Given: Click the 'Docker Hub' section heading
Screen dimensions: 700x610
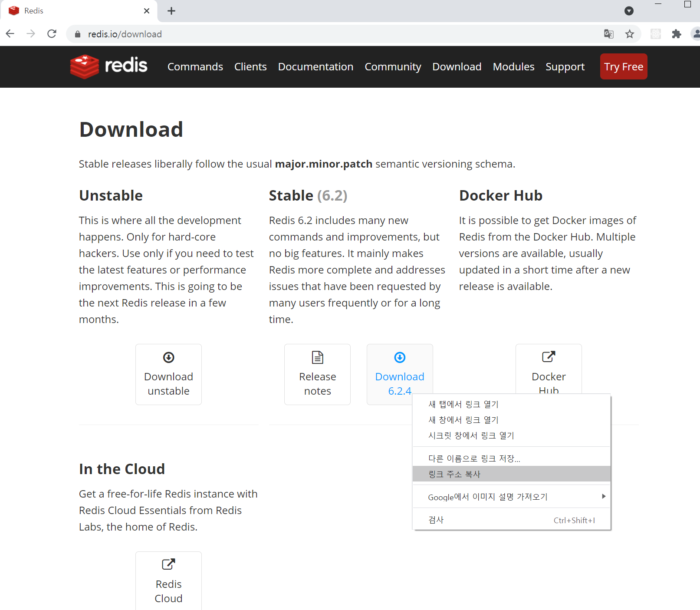Looking at the screenshot, I should point(501,195).
